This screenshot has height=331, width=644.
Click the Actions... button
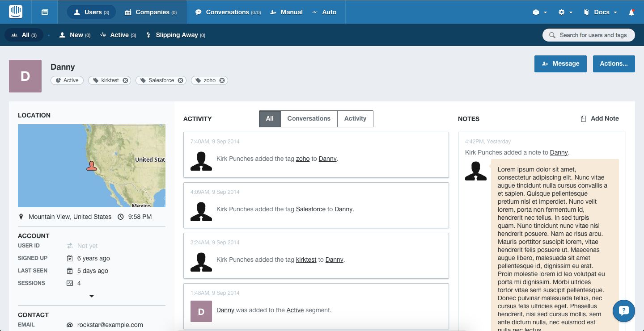pyautogui.click(x=614, y=63)
